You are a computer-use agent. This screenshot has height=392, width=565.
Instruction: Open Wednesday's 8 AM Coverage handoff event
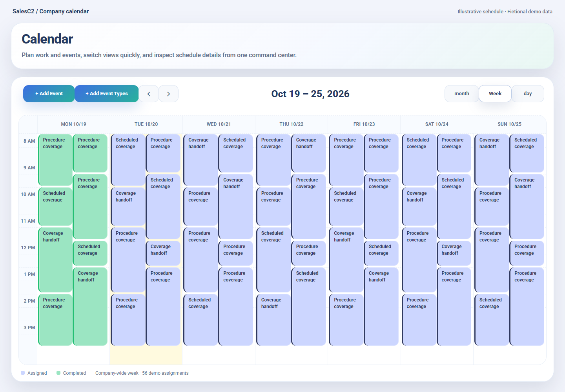click(200, 160)
